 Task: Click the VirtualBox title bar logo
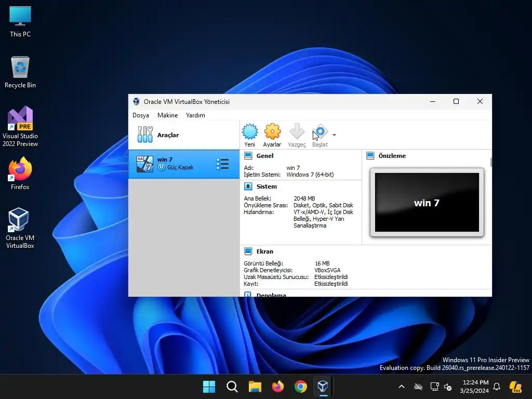pyautogui.click(x=137, y=101)
